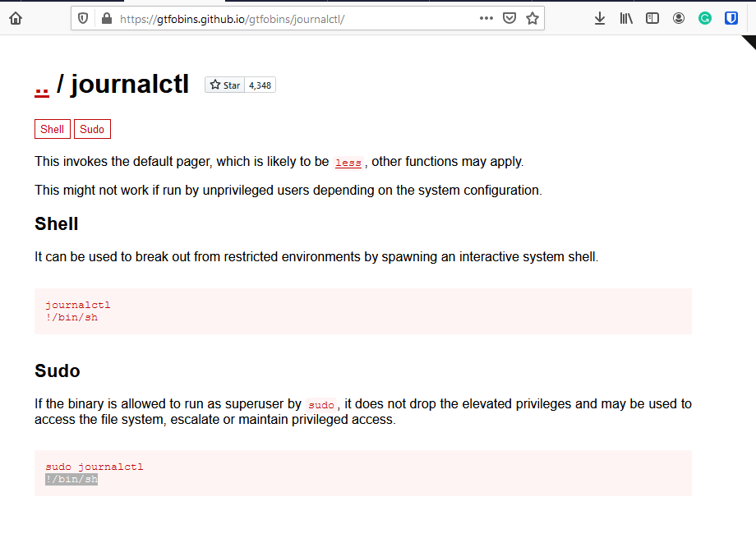Open the 'less' pager link
This screenshot has height=557, width=756.
[x=348, y=163]
